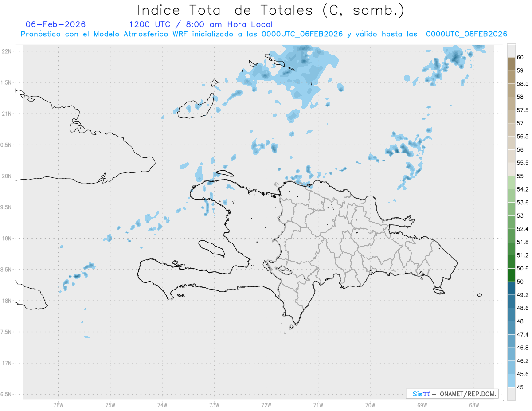The height and width of the screenshot is (411, 532).
Task: Click the colorbar value 58.5
Action: click(x=523, y=84)
